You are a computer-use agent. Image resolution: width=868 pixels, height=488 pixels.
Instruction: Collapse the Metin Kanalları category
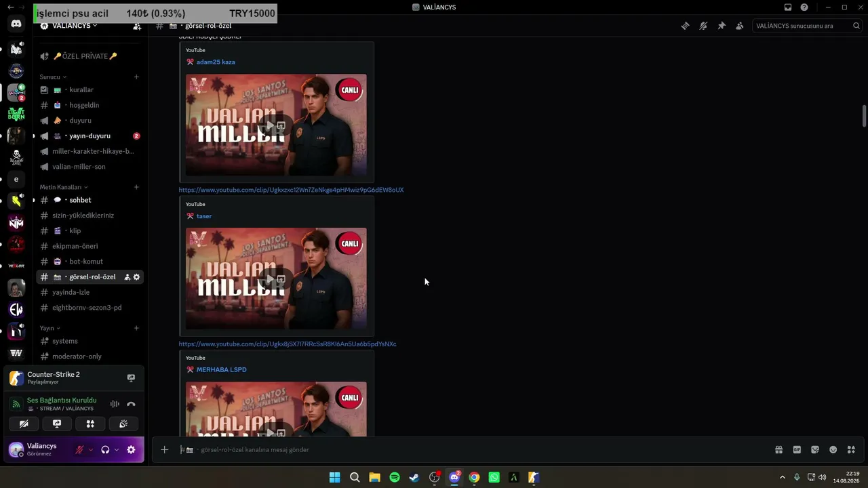pyautogui.click(x=64, y=187)
